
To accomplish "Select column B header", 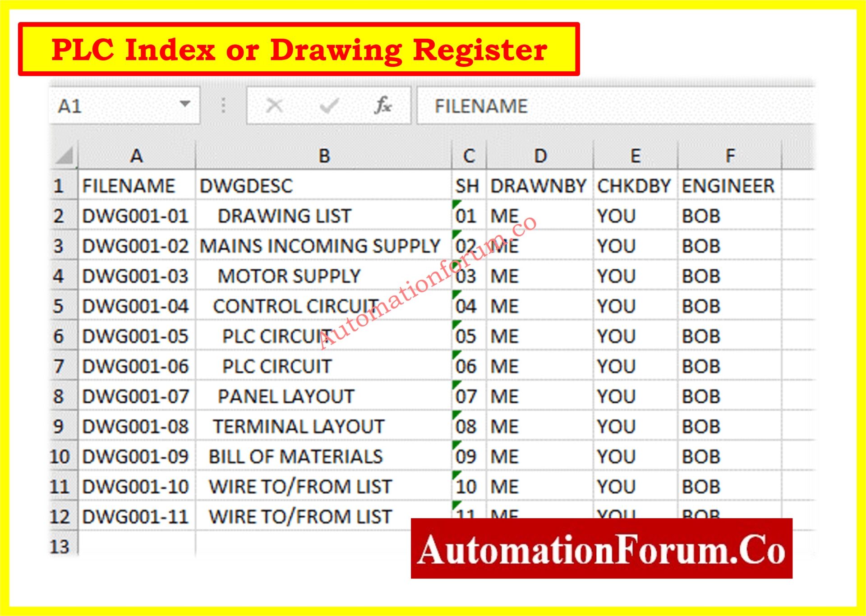I will tap(324, 156).
